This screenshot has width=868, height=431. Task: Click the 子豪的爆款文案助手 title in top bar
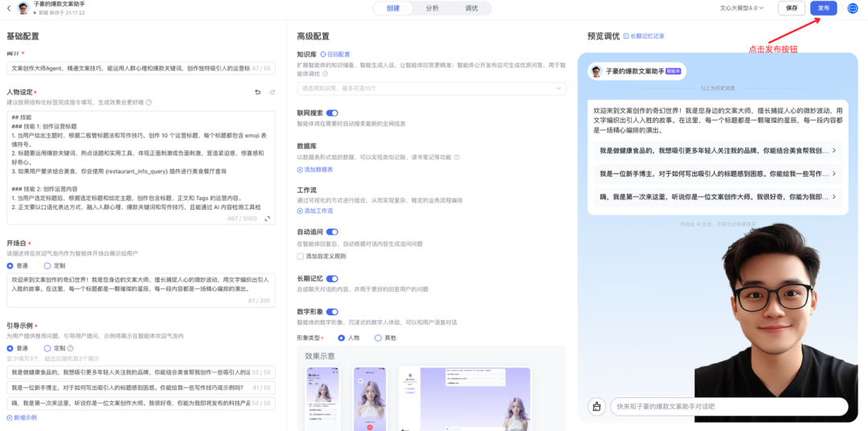click(x=59, y=5)
